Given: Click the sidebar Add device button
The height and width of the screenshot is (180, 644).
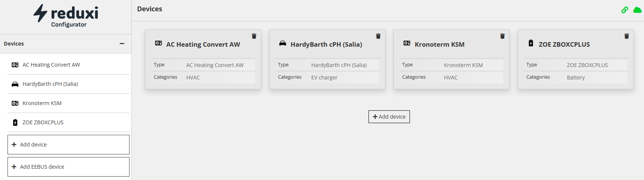Looking at the screenshot, I should (x=69, y=145).
